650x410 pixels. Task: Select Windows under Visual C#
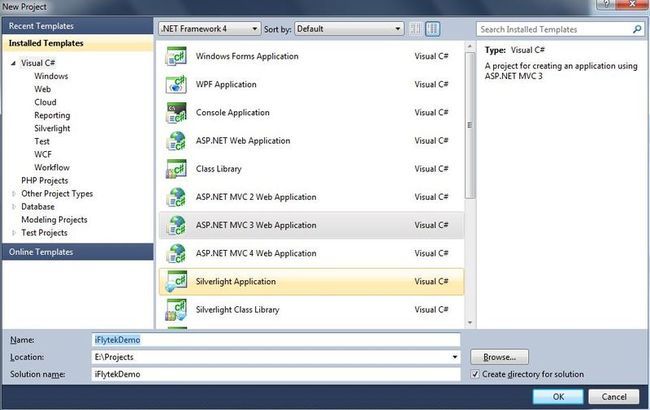pos(51,76)
